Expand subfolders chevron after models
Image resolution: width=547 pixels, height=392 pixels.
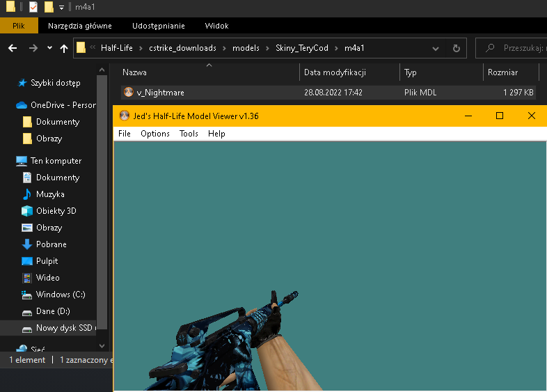tap(267, 48)
